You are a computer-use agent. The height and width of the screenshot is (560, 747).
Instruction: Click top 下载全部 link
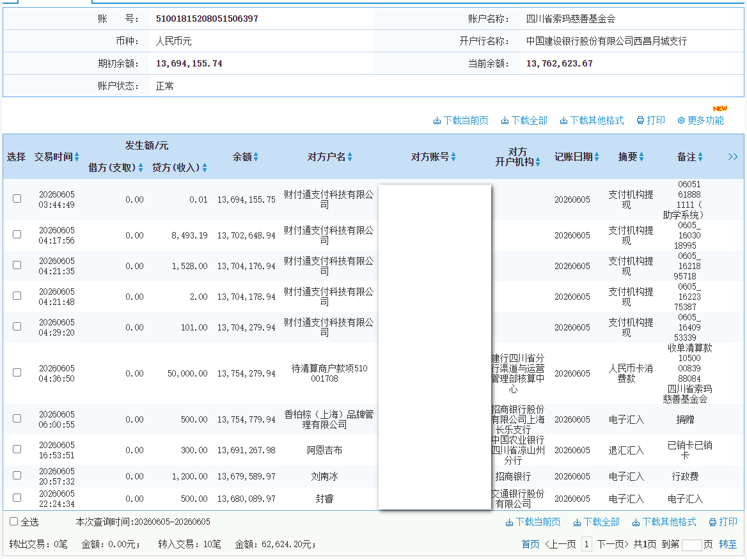(524, 120)
